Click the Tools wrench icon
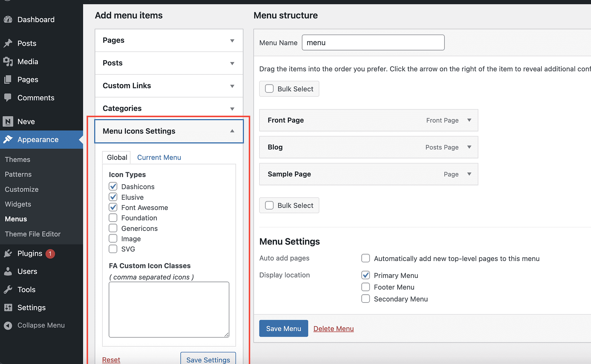 (8, 290)
